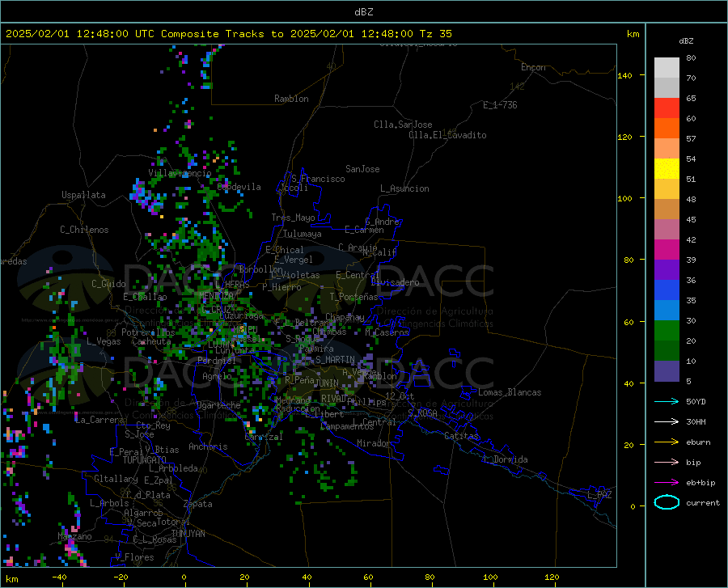
Task: Click the L_Vegas map label
Action: (104, 341)
